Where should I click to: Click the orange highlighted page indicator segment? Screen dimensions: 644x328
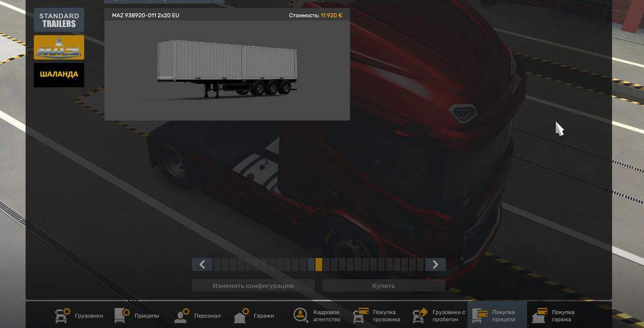click(x=319, y=265)
